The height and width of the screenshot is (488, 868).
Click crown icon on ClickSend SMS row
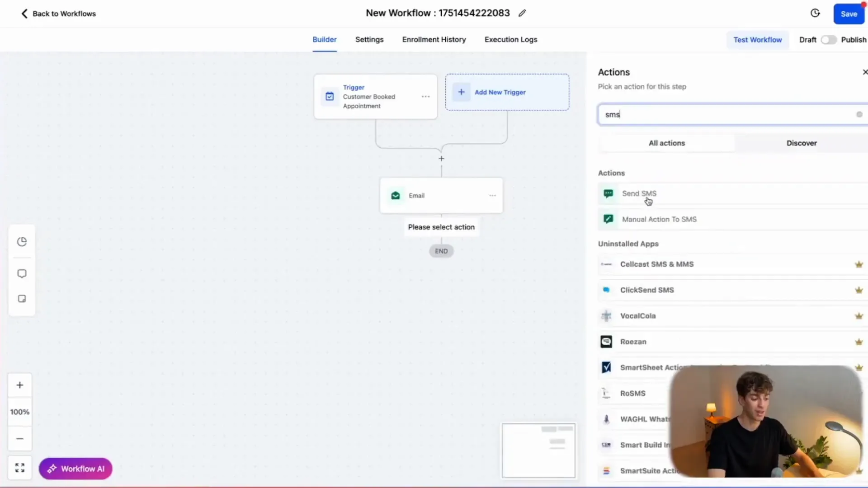(859, 290)
